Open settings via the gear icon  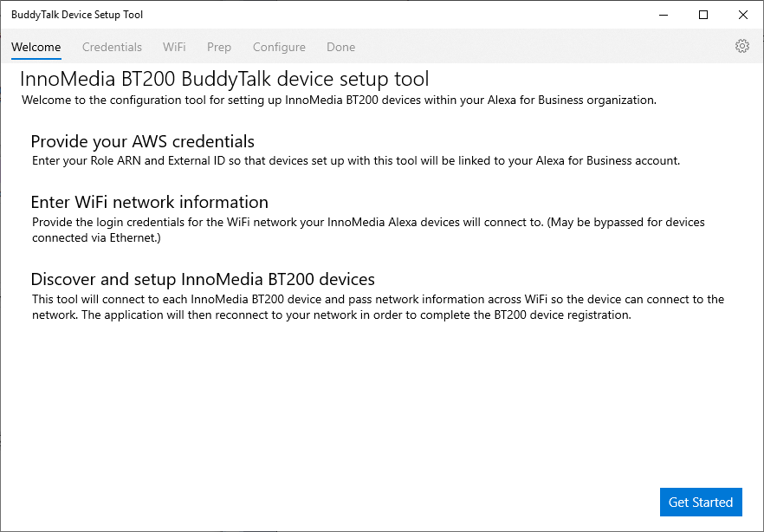(742, 46)
